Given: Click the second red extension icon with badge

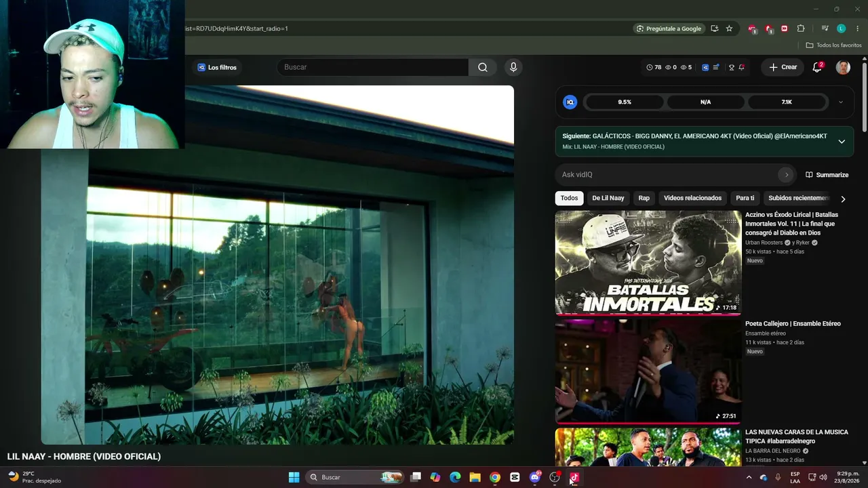Looking at the screenshot, I should (x=768, y=28).
